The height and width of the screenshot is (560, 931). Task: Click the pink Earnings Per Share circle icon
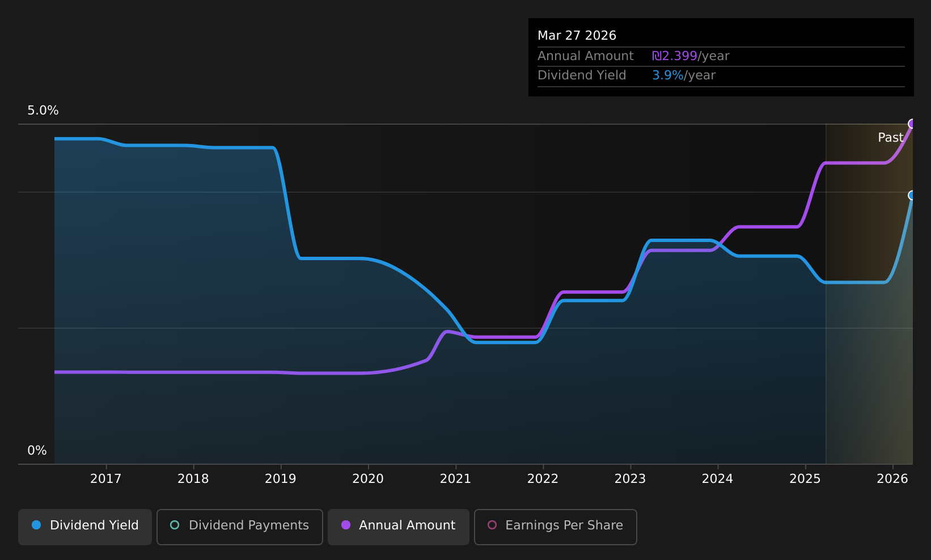tap(492, 525)
